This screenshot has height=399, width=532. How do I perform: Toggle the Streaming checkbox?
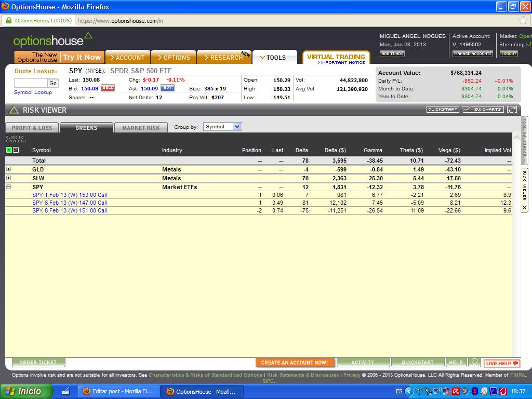pos(529,45)
